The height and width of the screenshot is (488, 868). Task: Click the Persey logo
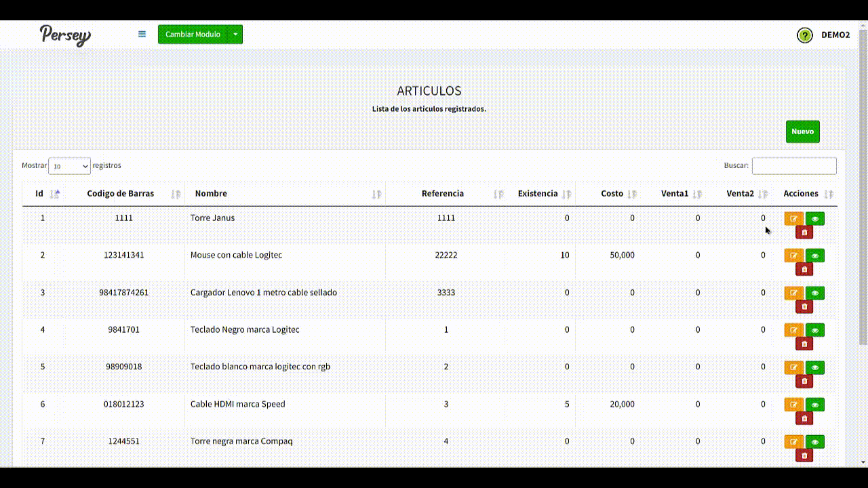[x=65, y=35]
